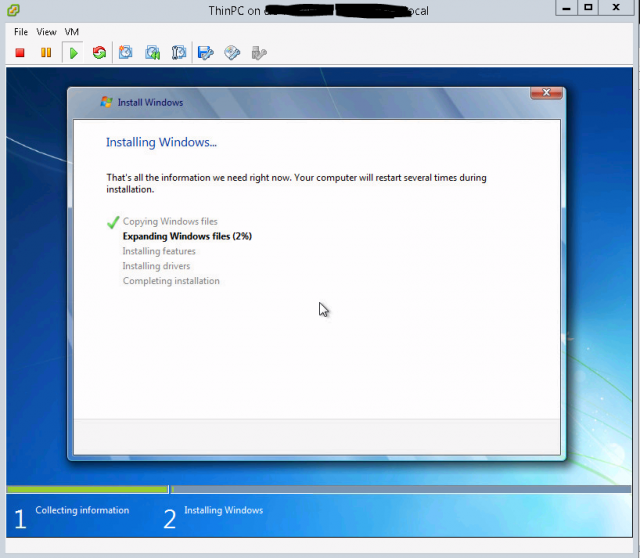Connect the USB device icon
Screen dimensions: 640x558
[x=259, y=53]
